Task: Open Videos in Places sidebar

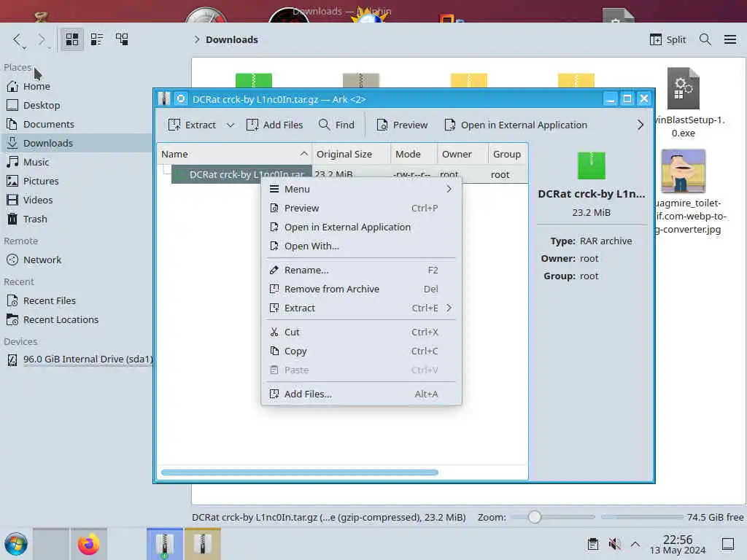Action: tap(76, 200)
